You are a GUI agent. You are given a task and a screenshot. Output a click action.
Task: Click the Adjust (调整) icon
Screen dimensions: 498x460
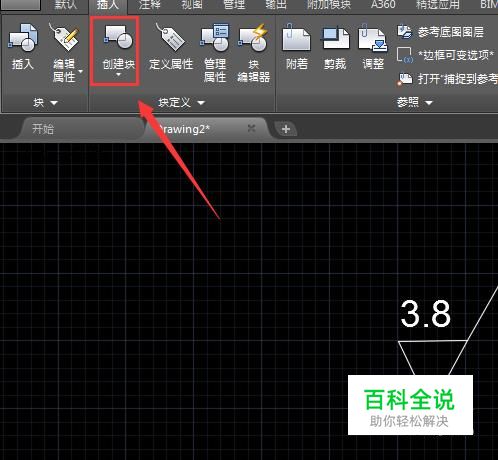373,46
